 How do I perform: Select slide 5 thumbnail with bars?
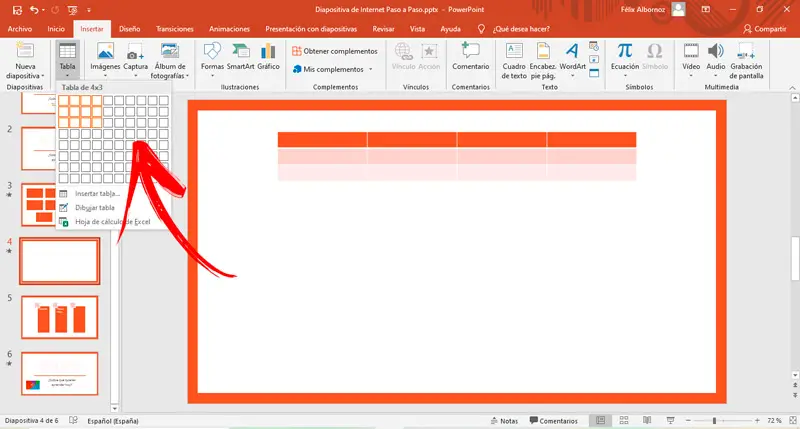point(60,317)
